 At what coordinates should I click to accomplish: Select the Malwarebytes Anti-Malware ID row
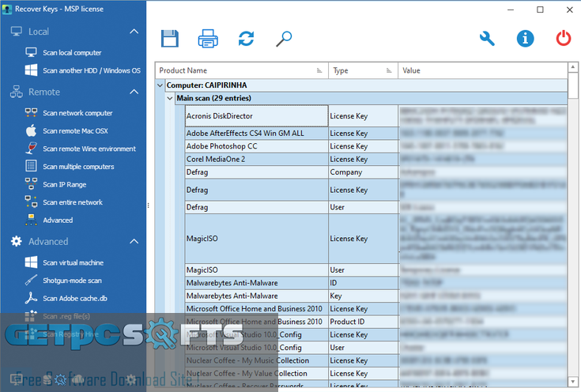pos(376,283)
